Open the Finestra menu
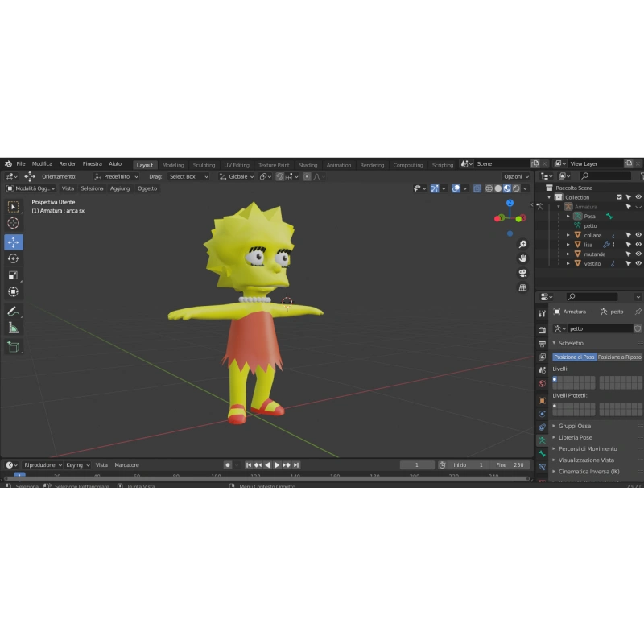 pyautogui.click(x=92, y=164)
